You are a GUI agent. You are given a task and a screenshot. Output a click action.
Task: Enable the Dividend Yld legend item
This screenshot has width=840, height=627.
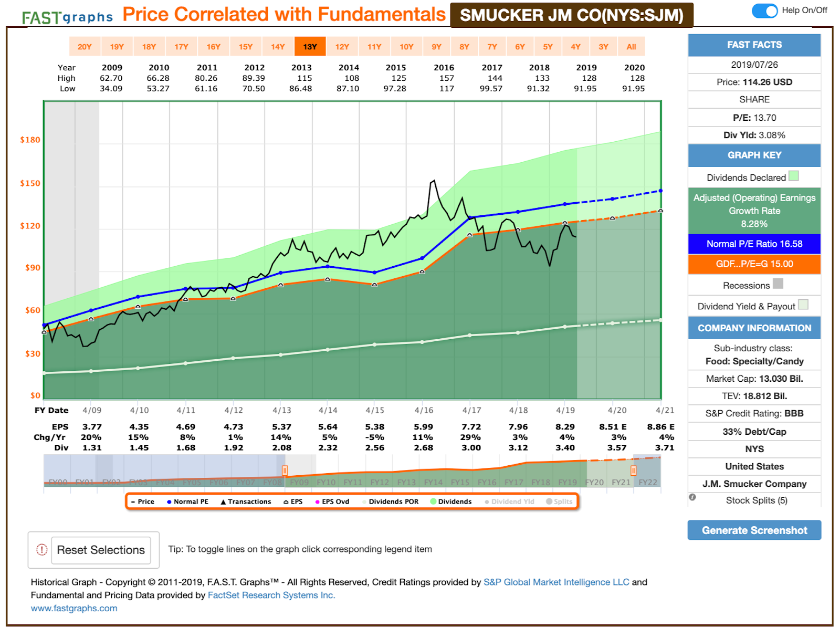(x=509, y=501)
